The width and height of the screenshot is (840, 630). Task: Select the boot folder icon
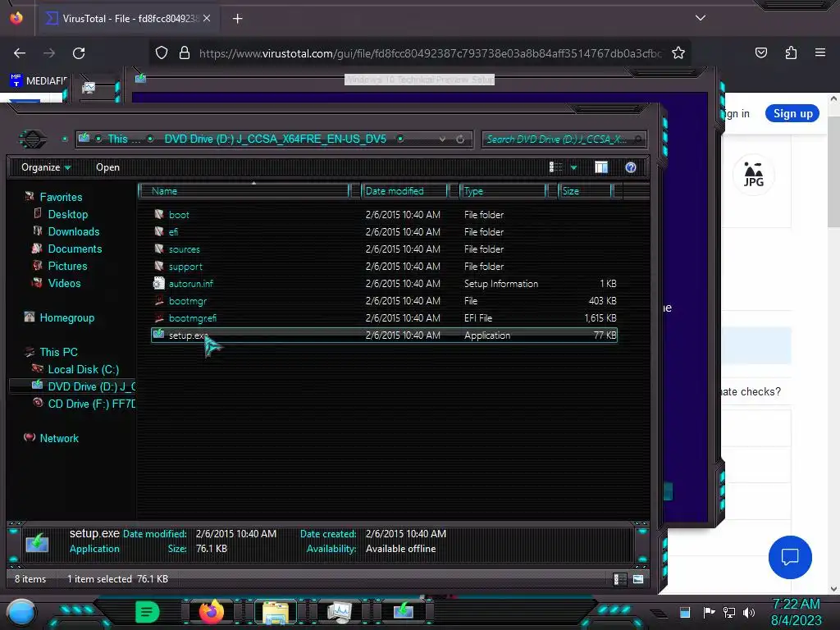click(x=159, y=214)
